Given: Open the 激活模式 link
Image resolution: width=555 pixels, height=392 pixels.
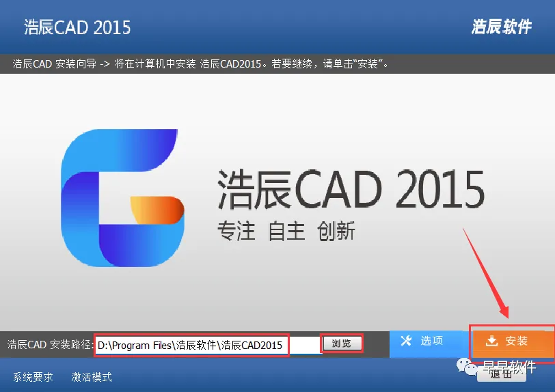Looking at the screenshot, I should coord(92,377).
